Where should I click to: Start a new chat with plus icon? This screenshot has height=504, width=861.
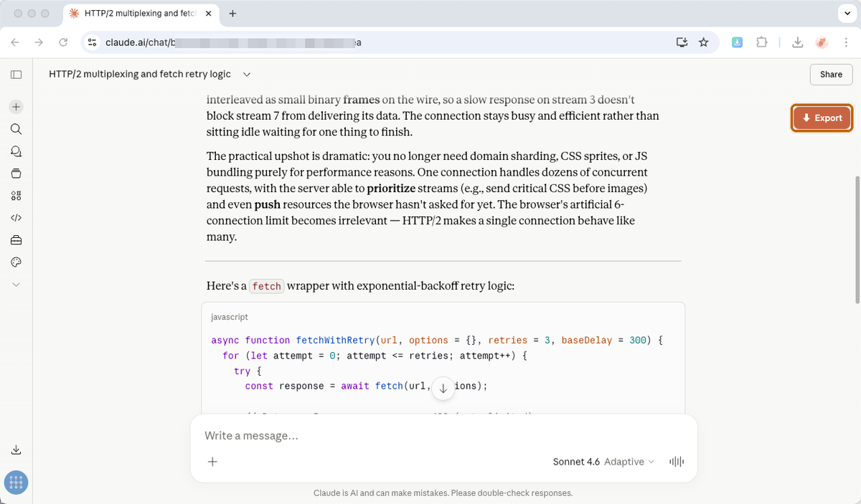[16, 107]
